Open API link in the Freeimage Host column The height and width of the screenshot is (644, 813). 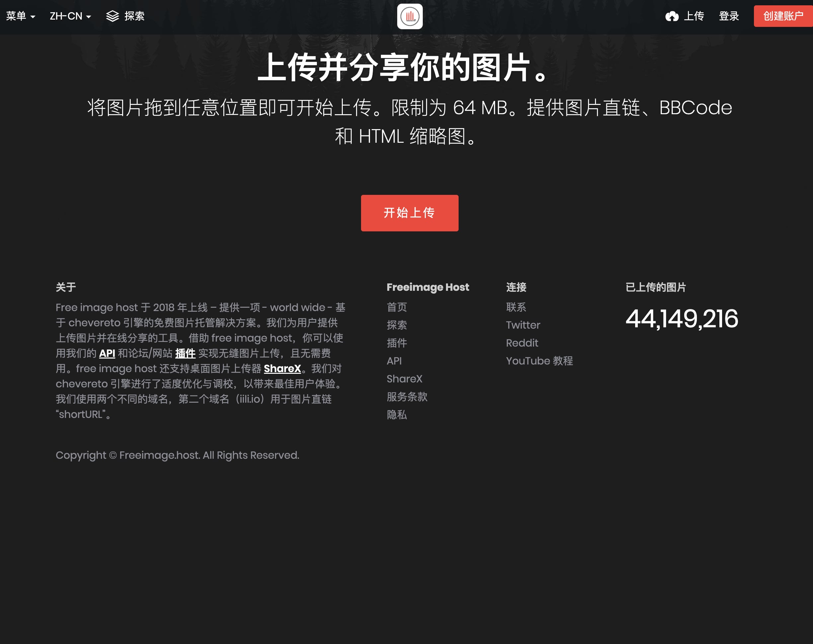(394, 361)
